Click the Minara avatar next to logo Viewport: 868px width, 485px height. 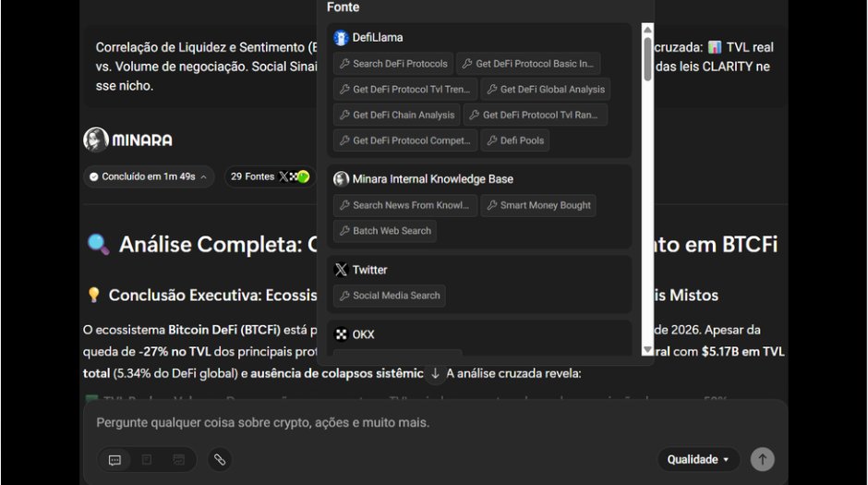coord(96,139)
